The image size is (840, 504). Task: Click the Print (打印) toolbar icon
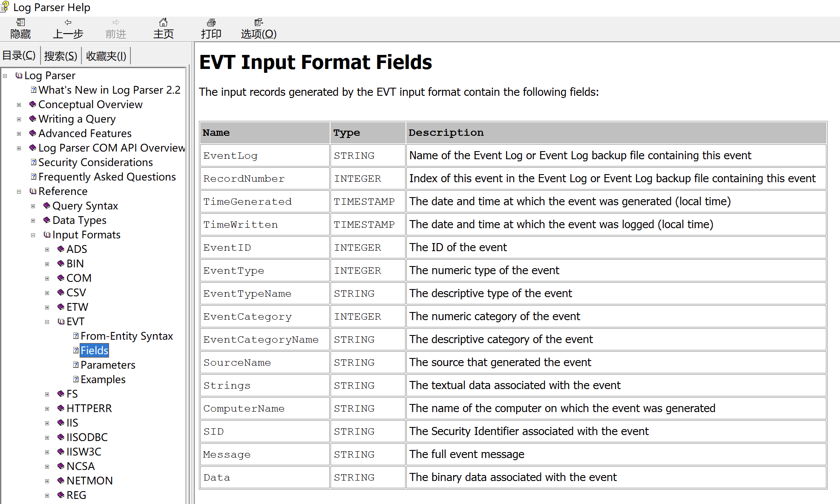[211, 23]
